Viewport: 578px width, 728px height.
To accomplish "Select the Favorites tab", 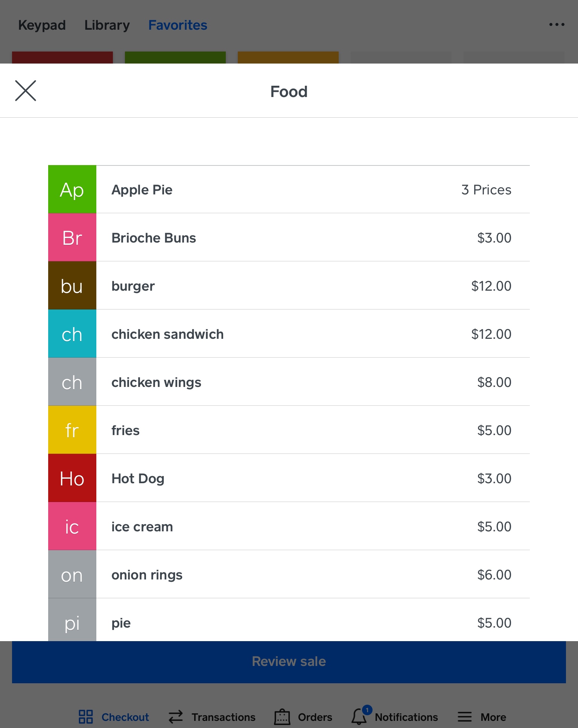I will point(178,25).
